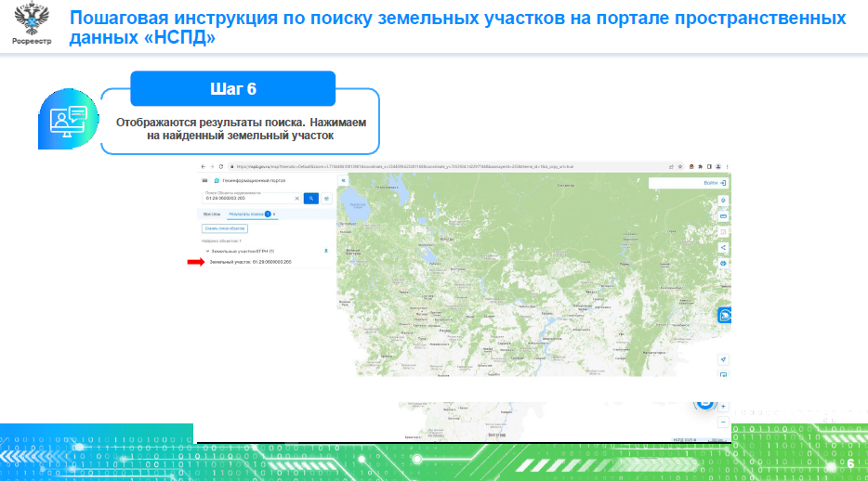Open the browser three-dot menu
Screen dimensions: 868x481
click(727, 166)
